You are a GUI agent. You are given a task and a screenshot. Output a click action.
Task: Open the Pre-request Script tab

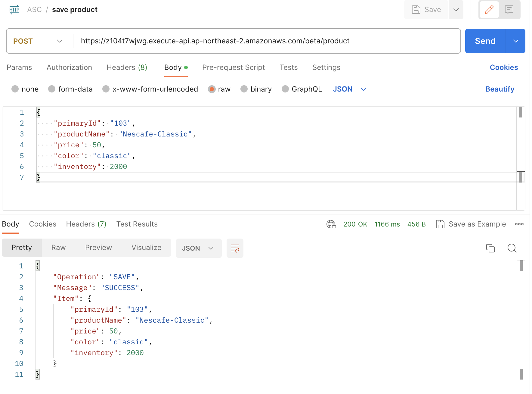[x=234, y=67]
